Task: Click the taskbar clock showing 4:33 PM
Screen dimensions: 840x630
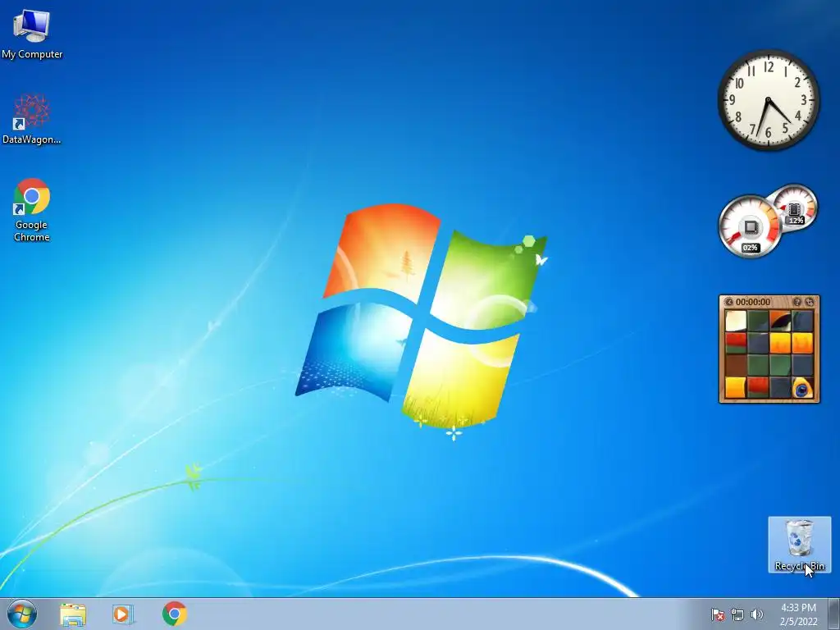Action: (x=798, y=614)
